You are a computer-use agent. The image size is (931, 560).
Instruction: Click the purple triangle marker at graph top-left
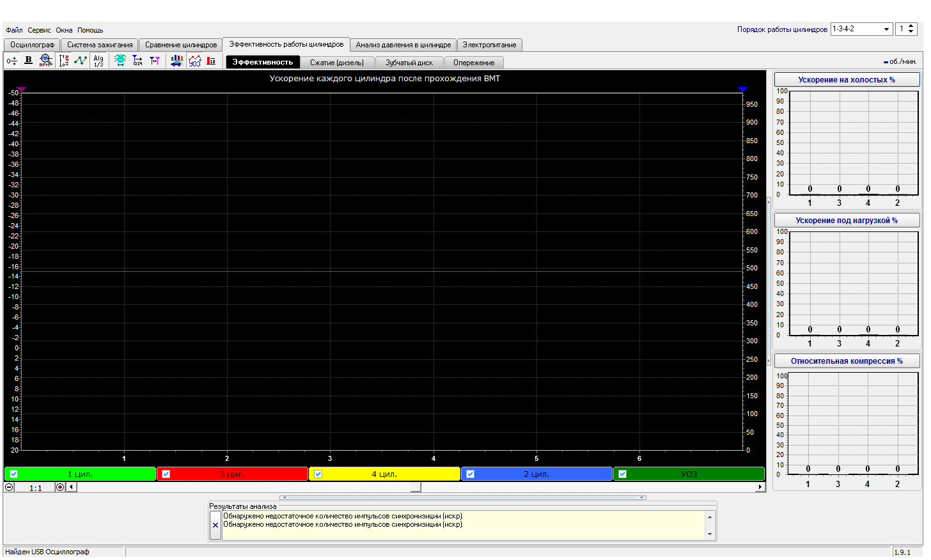[21, 89]
